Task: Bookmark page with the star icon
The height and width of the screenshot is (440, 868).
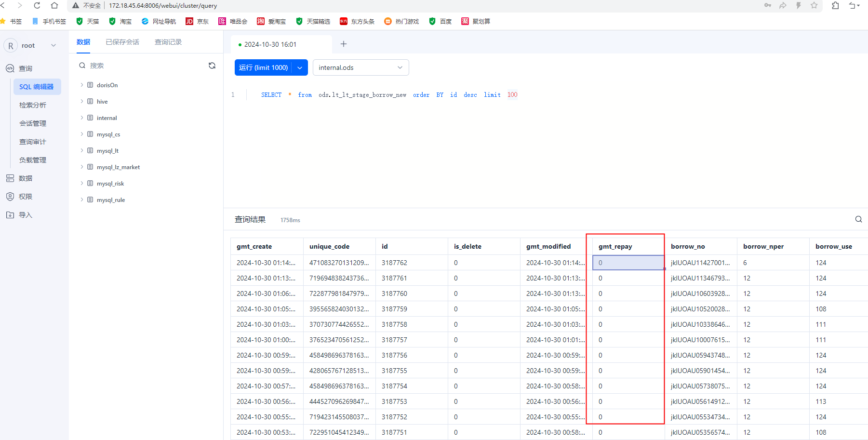Action: [814, 5]
